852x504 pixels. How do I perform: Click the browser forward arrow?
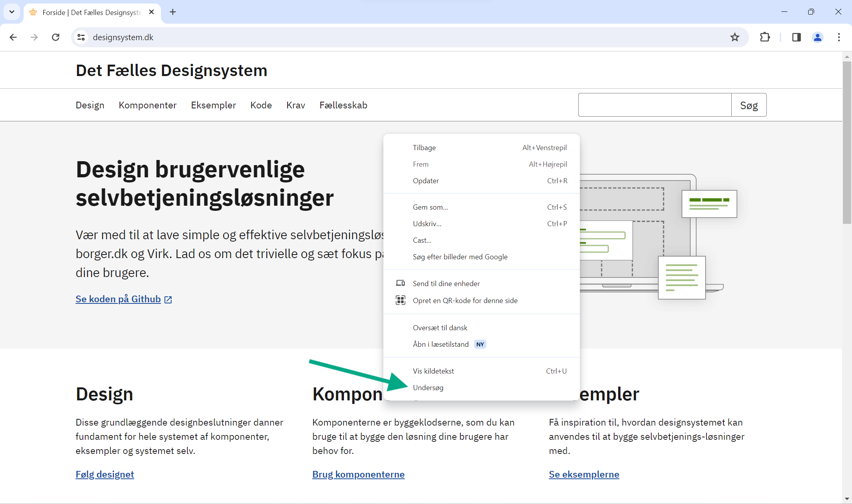pyautogui.click(x=34, y=37)
